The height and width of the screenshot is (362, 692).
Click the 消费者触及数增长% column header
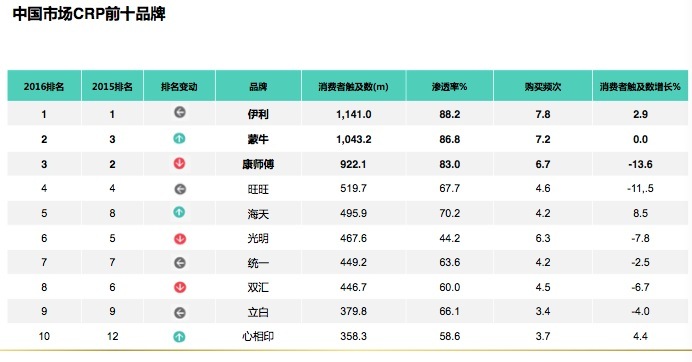tap(640, 86)
